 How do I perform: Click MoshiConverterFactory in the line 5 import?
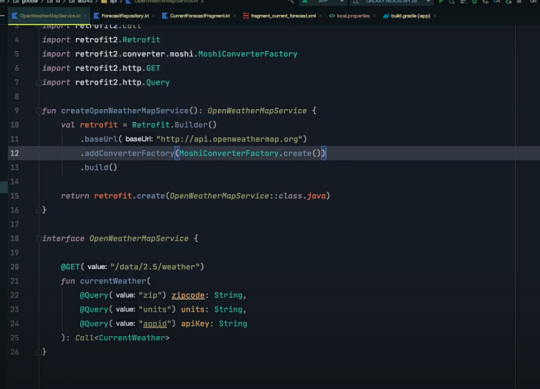point(248,54)
